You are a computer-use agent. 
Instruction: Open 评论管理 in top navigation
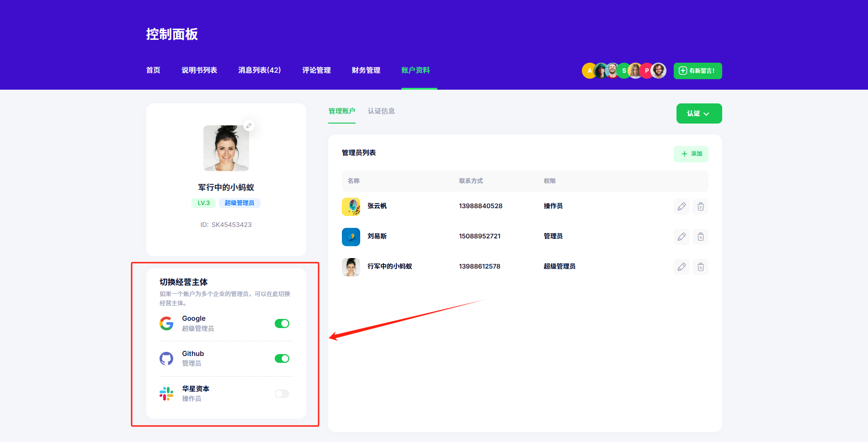[x=316, y=70]
